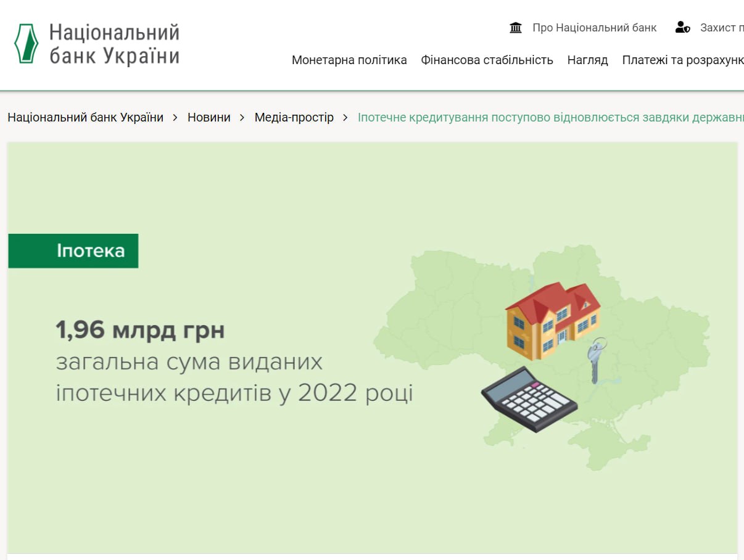Click the National Bank of Ukraine logo emblem

26,44
